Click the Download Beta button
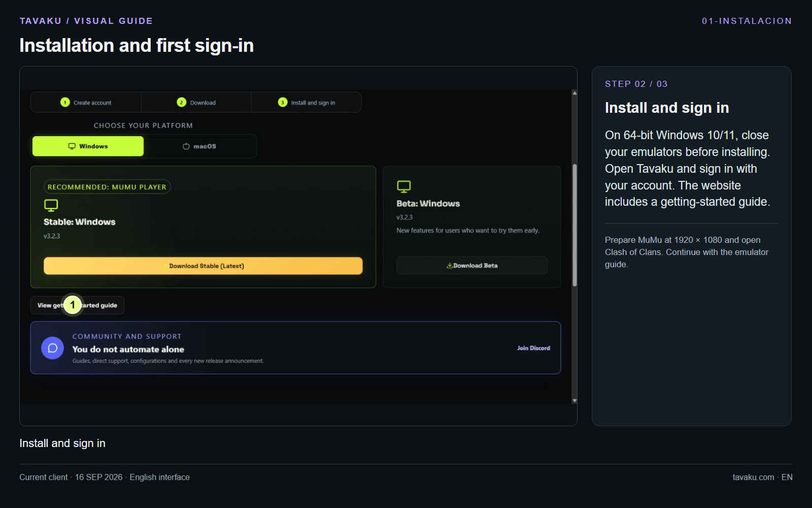The width and height of the screenshot is (812, 508). tap(472, 266)
